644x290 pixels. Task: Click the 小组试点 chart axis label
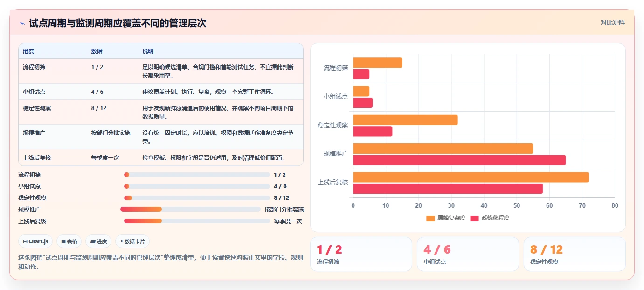(336, 97)
